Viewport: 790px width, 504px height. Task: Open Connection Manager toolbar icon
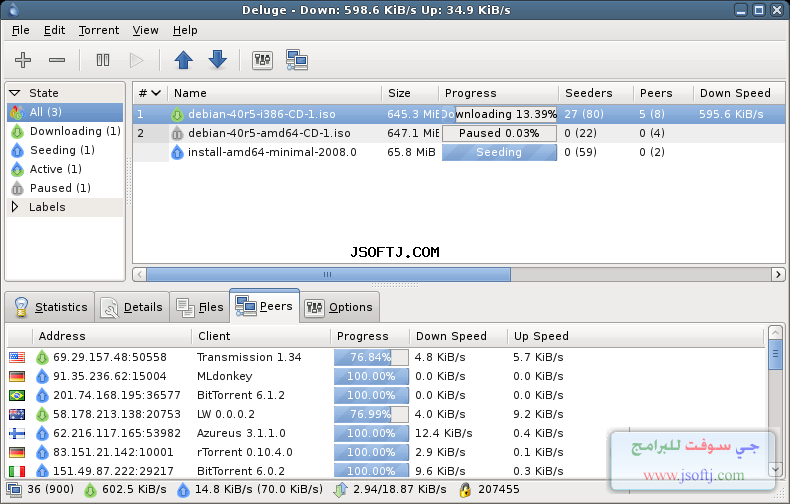[x=297, y=60]
